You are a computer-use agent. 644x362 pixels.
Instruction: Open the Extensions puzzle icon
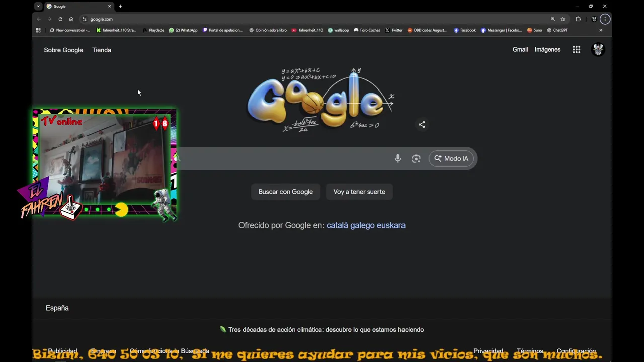point(578,19)
